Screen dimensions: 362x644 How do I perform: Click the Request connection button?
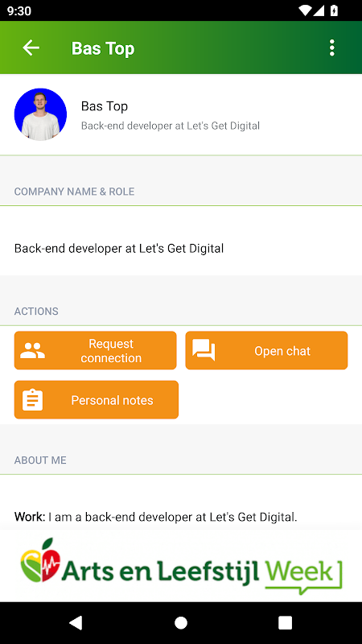click(95, 350)
